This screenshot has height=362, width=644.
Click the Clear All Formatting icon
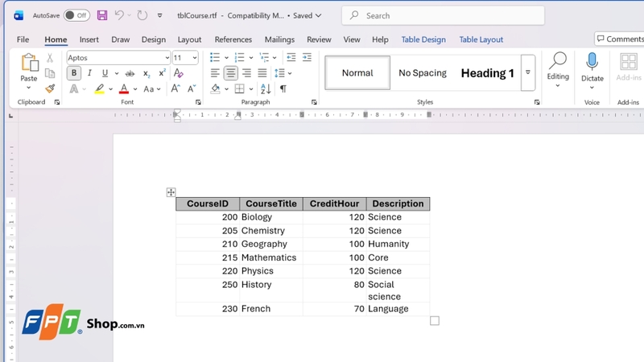(x=179, y=73)
